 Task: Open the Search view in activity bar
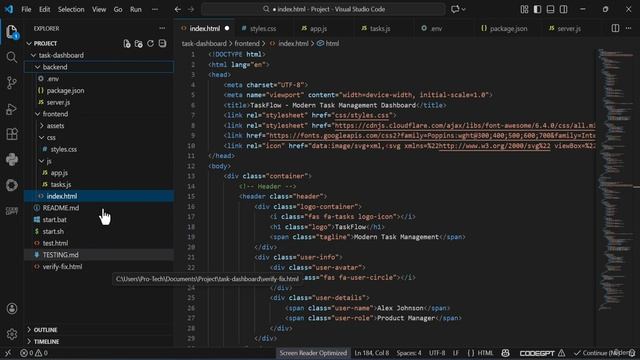coord(12,57)
